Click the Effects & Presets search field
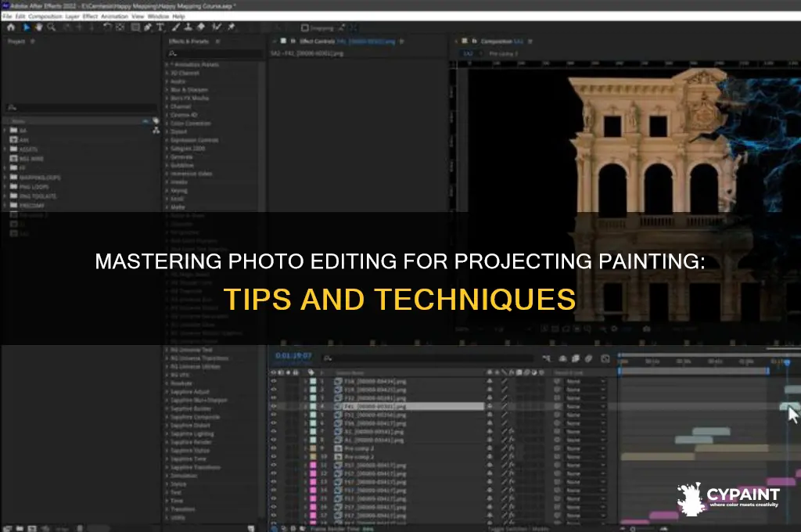This screenshot has height=532, width=801. click(214, 53)
